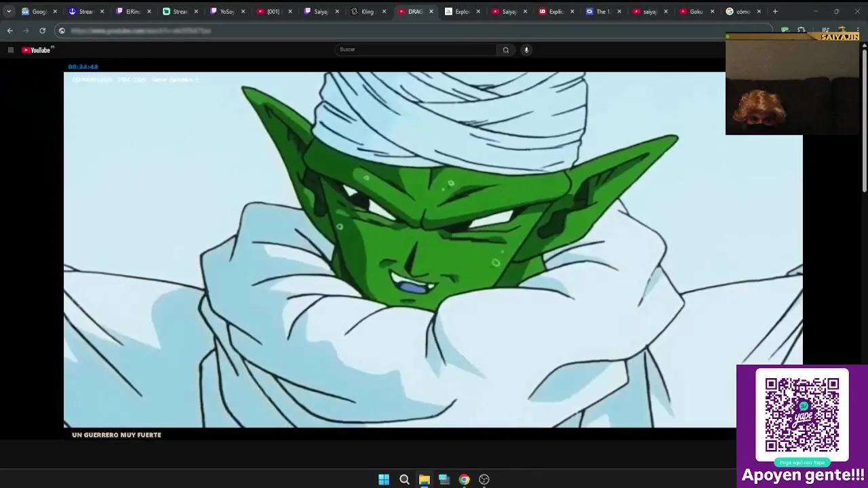View site information icon in address bar
868x488 pixels.
[x=62, y=30]
